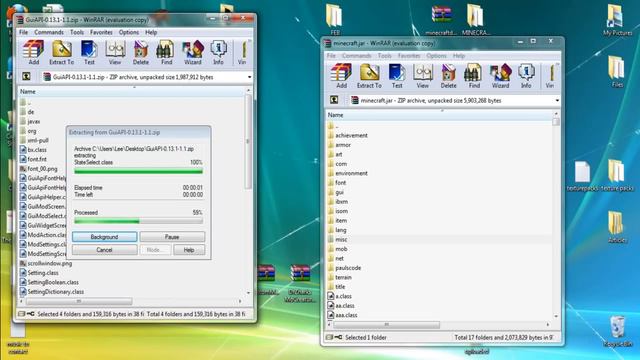Open Wizard in GuiAPI WinRAR window
Image resolution: width=640 pixels, height=360 pixels.
[x=193, y=52]
